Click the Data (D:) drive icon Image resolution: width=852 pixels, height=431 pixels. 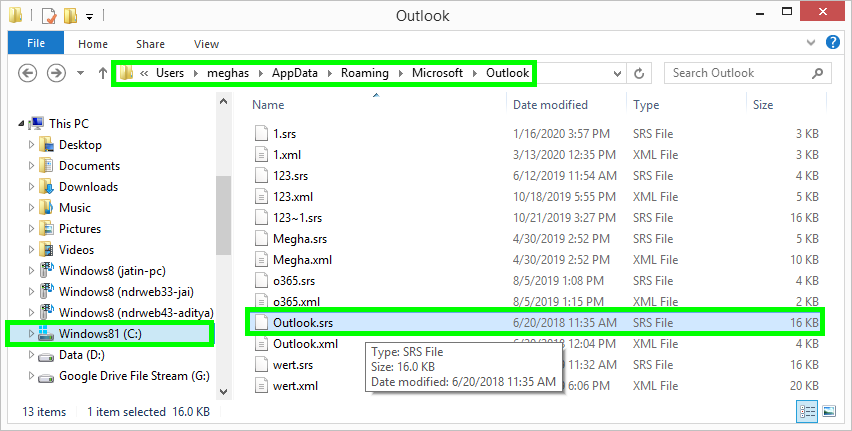pyautogui.click(x=47, y=355)
